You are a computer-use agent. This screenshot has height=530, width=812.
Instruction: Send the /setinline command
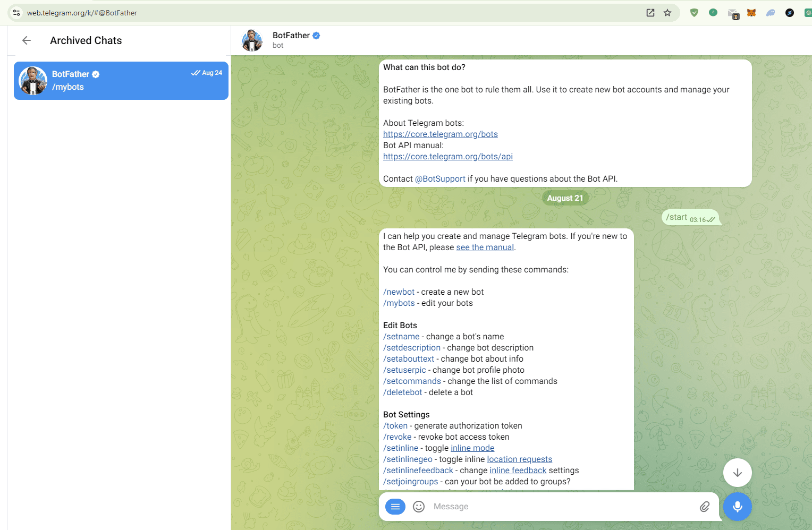401,448
